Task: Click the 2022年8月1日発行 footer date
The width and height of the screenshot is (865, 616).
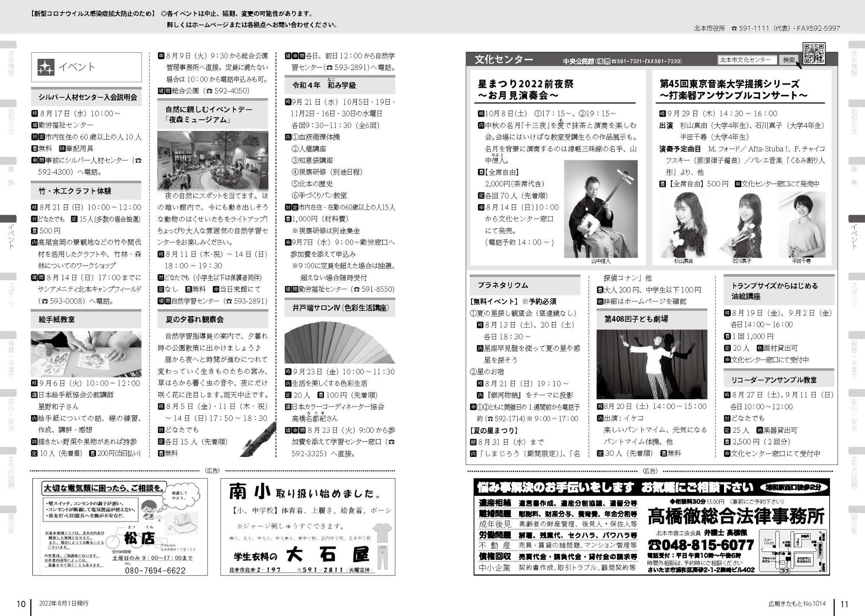Action: click(x=64, y=603)
